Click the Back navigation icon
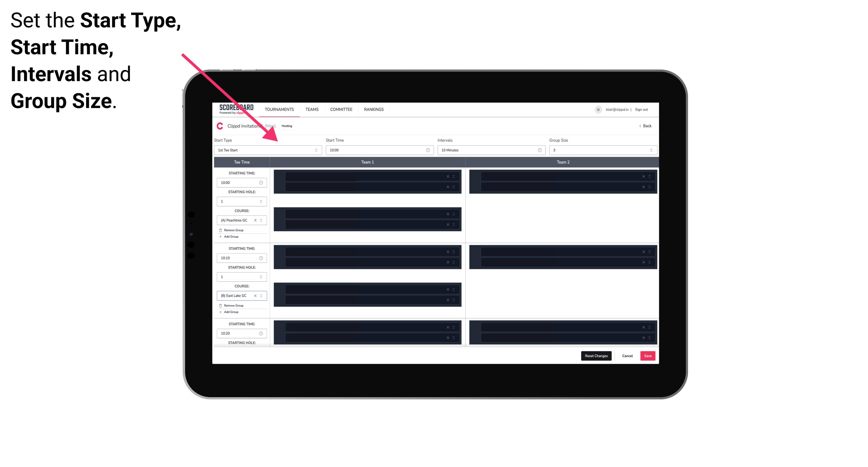 click(641, 126)
